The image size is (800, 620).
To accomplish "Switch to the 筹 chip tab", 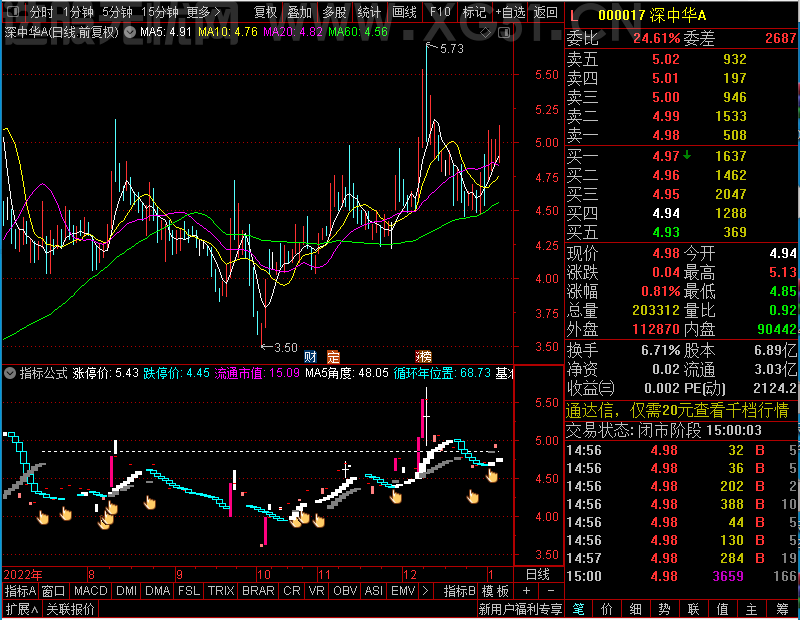I will 782,609.
